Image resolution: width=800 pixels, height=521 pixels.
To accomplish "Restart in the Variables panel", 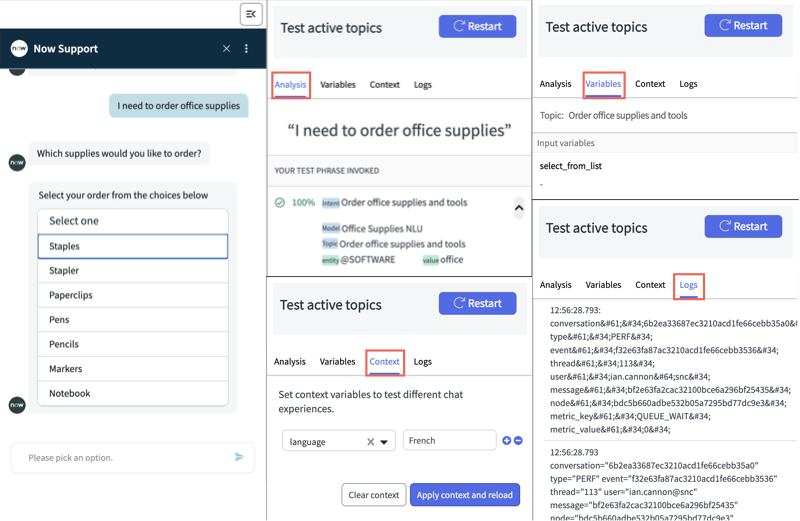I will pyautogui.click(x=743, y=26).
